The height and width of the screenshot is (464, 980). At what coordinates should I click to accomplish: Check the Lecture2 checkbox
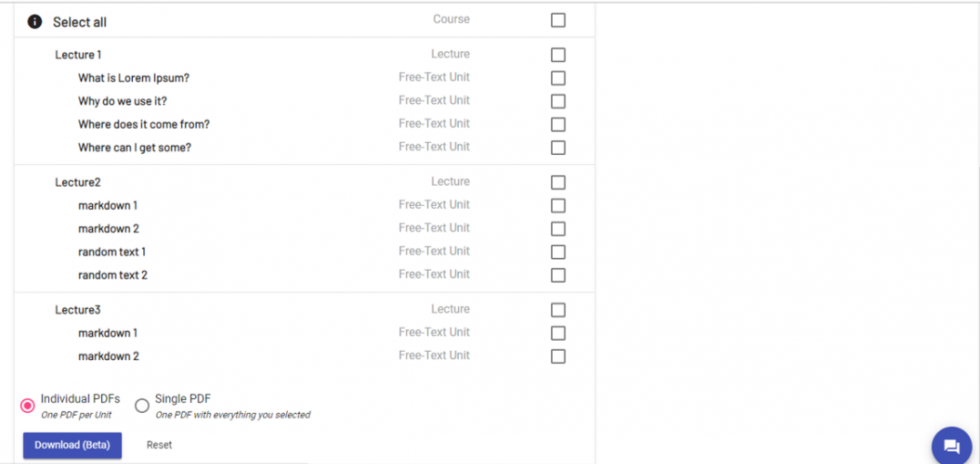click(x=558, y=183)
